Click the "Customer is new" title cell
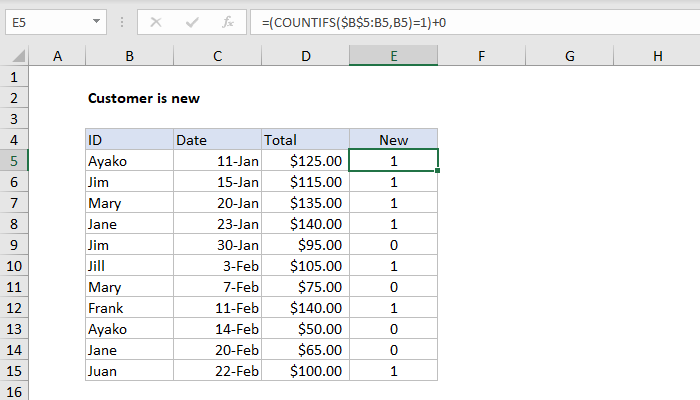The height and width of the screenshot is (400, 700). [132, 98]
